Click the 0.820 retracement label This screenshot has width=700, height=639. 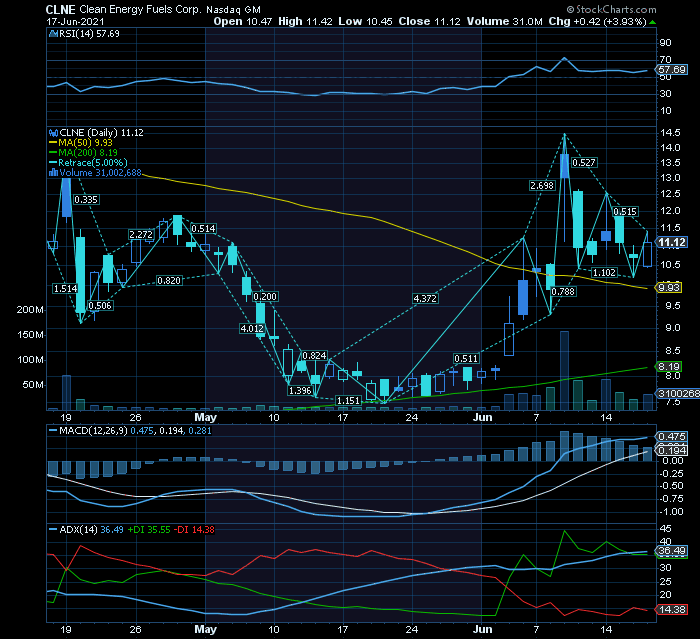click(x=169, y=281)
